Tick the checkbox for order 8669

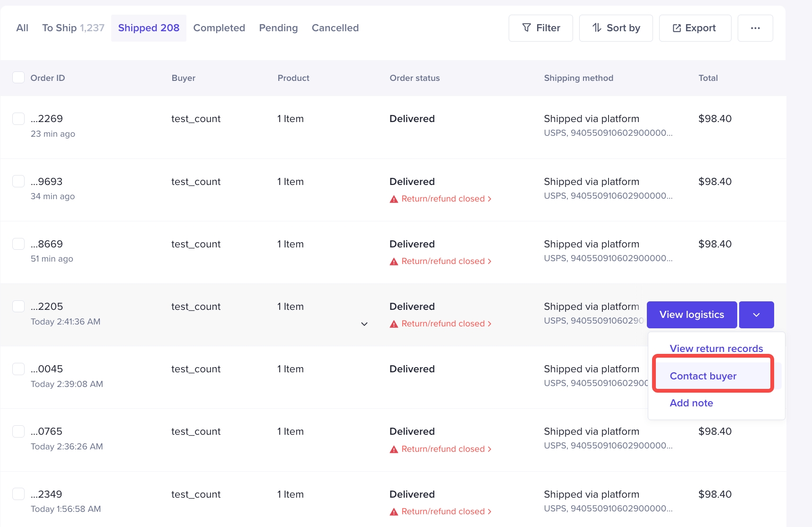coord(18,244)
